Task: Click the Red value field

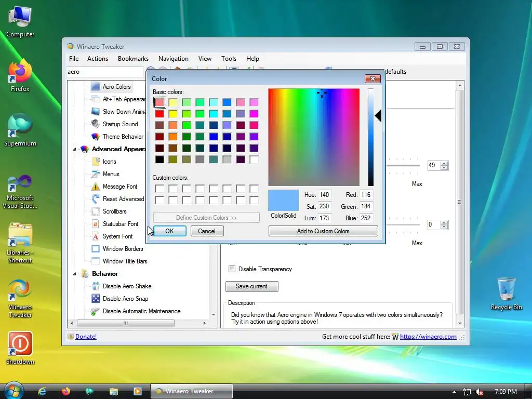Action: (366, 195)
